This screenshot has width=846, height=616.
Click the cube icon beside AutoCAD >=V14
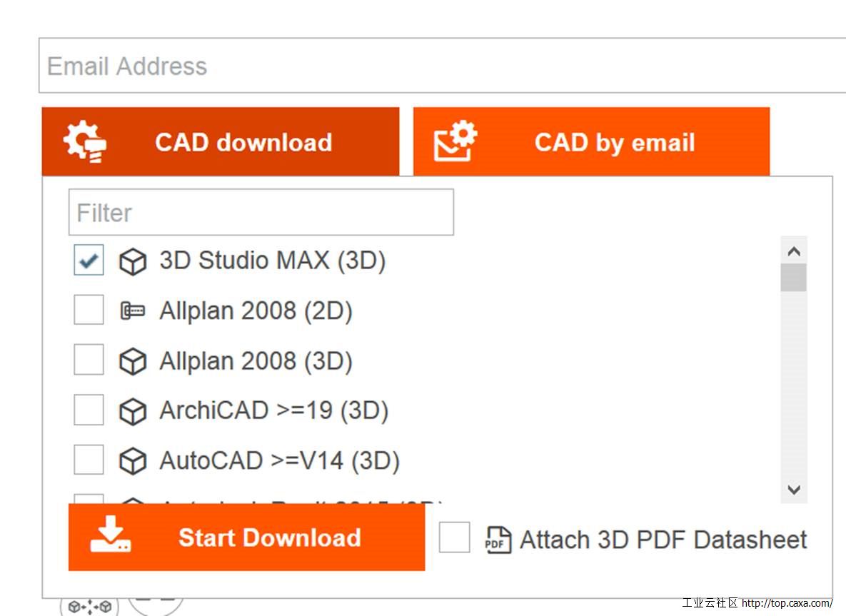click(133, 461)
